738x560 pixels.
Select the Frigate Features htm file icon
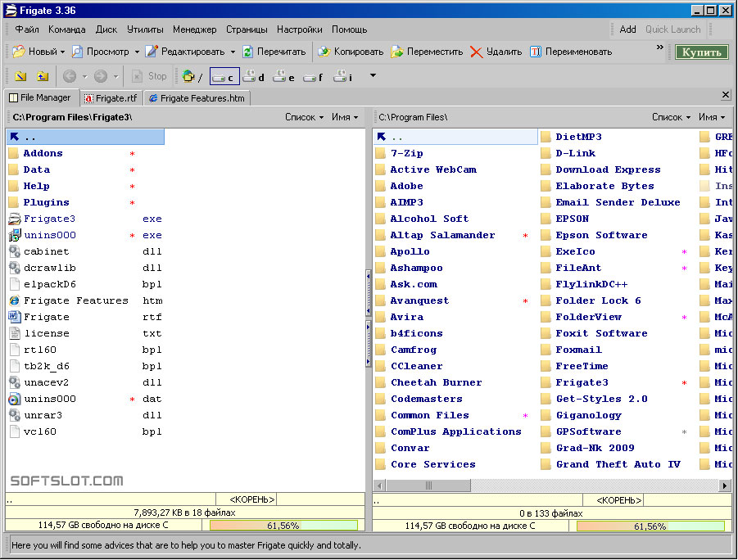pyautogui.click(x=15, y=300)
